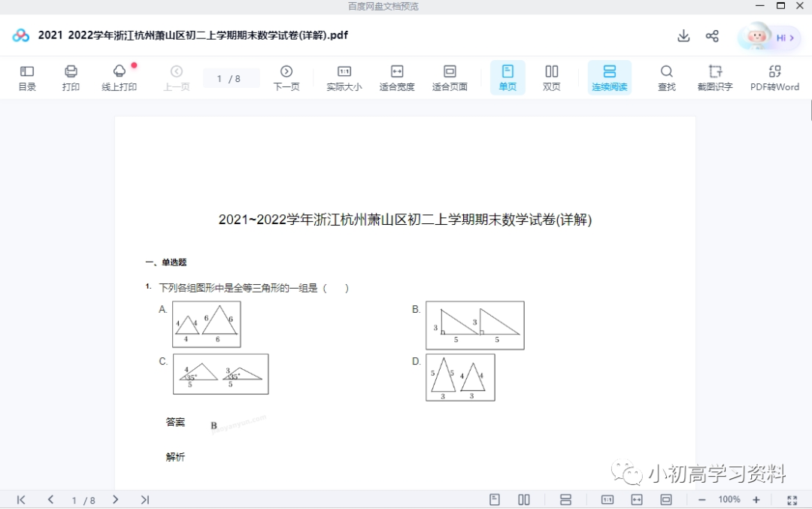The width and height of the screenshot is (812, 509).
Task: Toggle 连续阅读 continuous reading mode
Action: click(610, 77)
